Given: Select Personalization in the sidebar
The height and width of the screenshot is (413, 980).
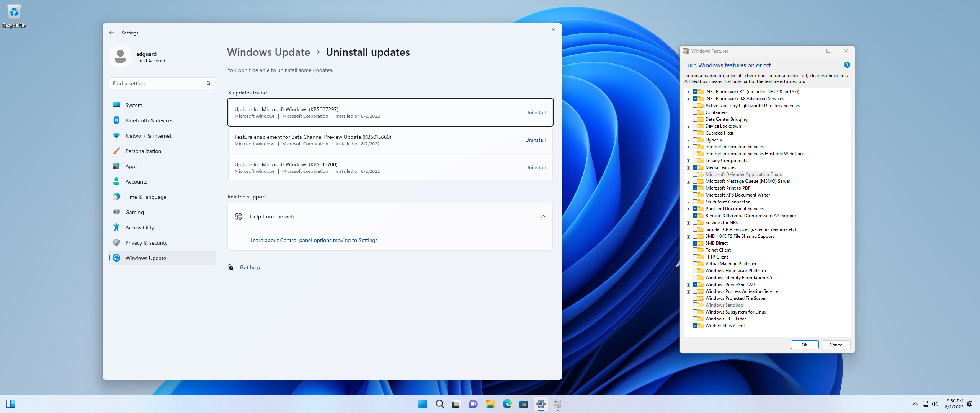Looking at the screenshot, I should pyautogui.click(x=162, y=151).
